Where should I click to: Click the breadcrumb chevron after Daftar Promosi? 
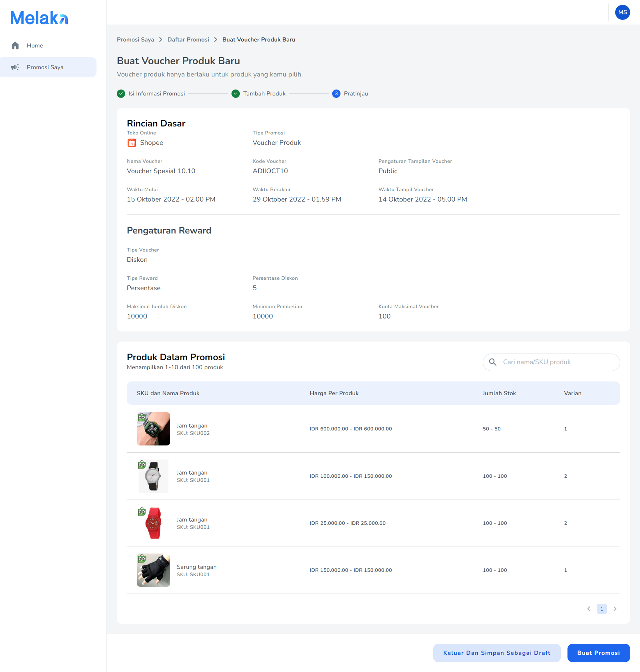click(x=216, y=40)
